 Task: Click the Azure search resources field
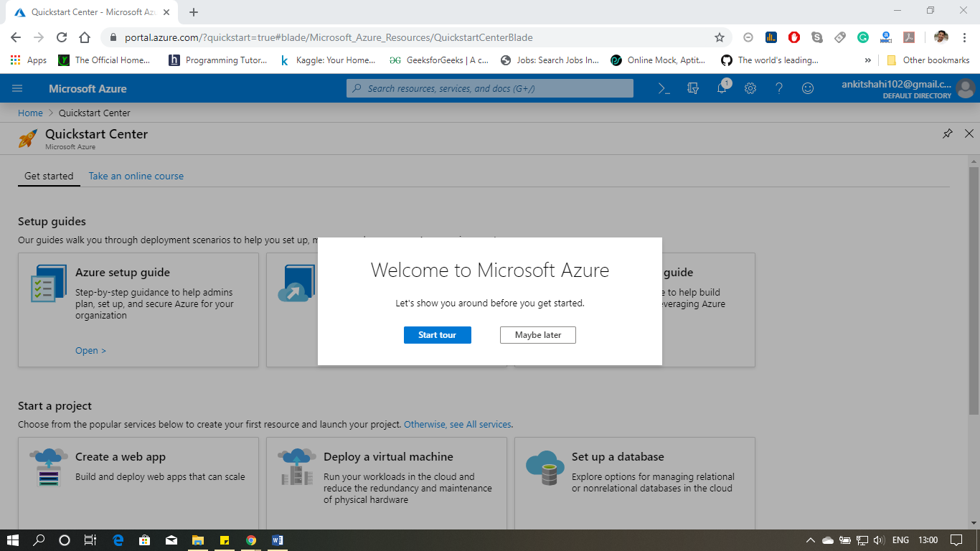tap(490, 88)
